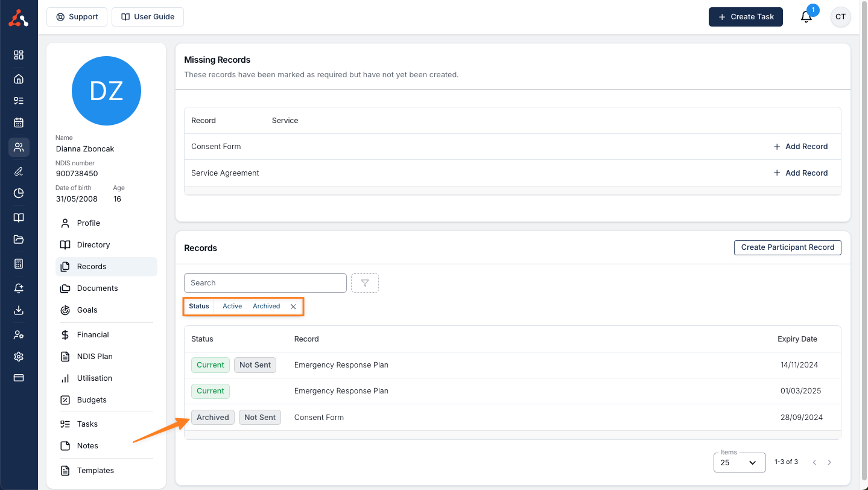This screenshot has width=868, height=490.
Task: Click the filter funnel icon beside search
Action: 364,283
